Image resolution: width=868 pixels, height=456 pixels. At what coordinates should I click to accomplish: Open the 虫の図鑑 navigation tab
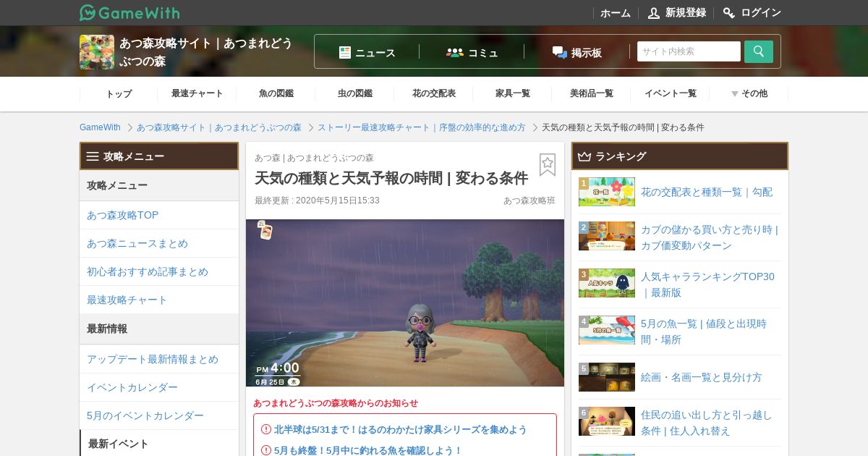pyautogui.click(x=355, y=93)
